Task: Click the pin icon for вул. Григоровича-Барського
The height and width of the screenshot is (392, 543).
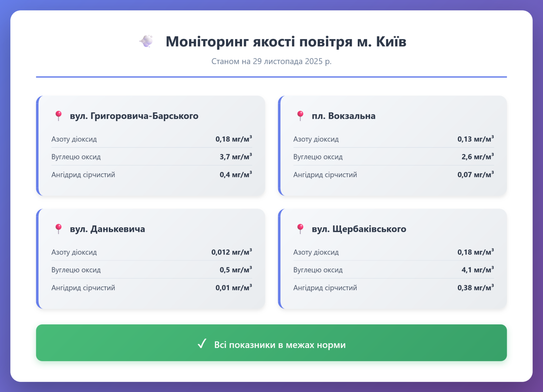Action: (x=58, y=116)
